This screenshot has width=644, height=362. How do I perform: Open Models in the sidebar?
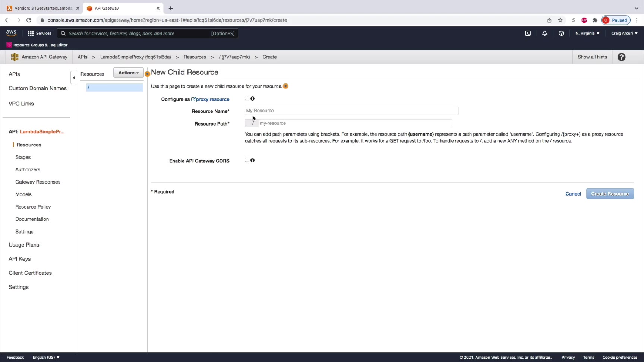click(x=23, y=194)
